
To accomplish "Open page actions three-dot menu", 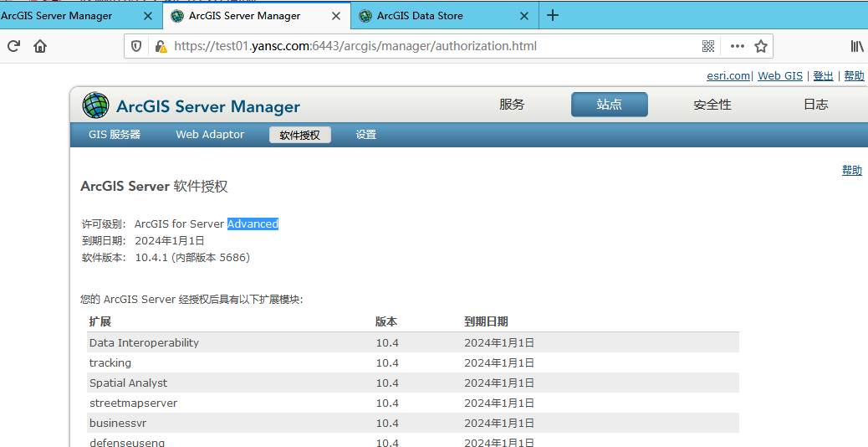I will pos(738,46).
